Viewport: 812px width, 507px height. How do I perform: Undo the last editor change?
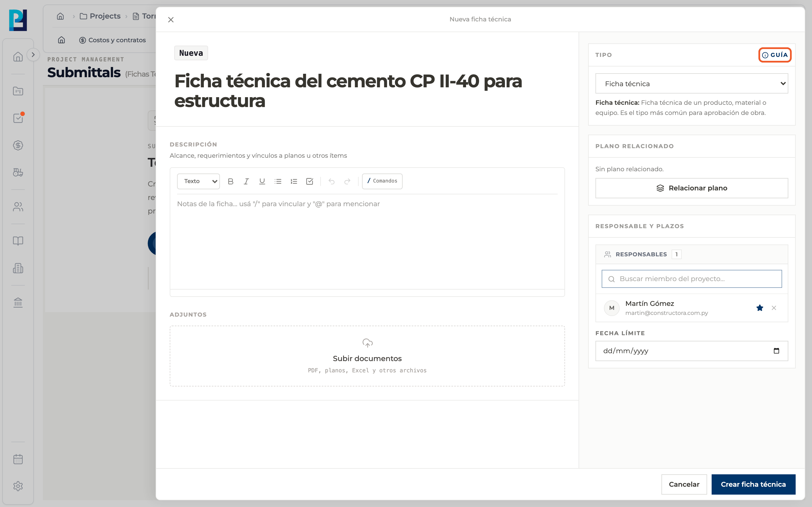(332, 181)
